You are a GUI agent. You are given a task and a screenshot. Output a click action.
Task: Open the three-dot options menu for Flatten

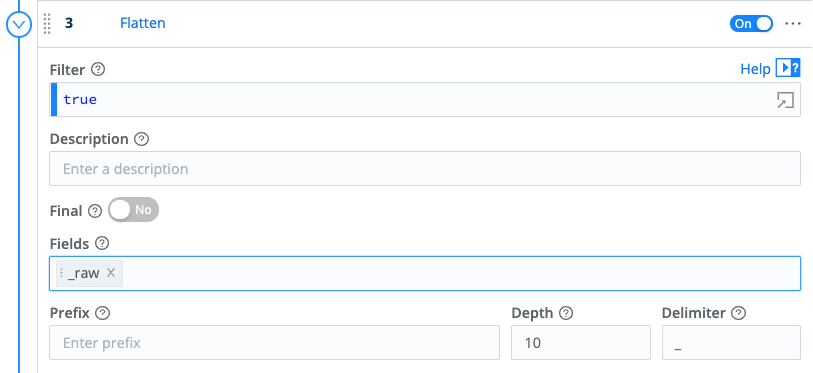click(793, 24)
